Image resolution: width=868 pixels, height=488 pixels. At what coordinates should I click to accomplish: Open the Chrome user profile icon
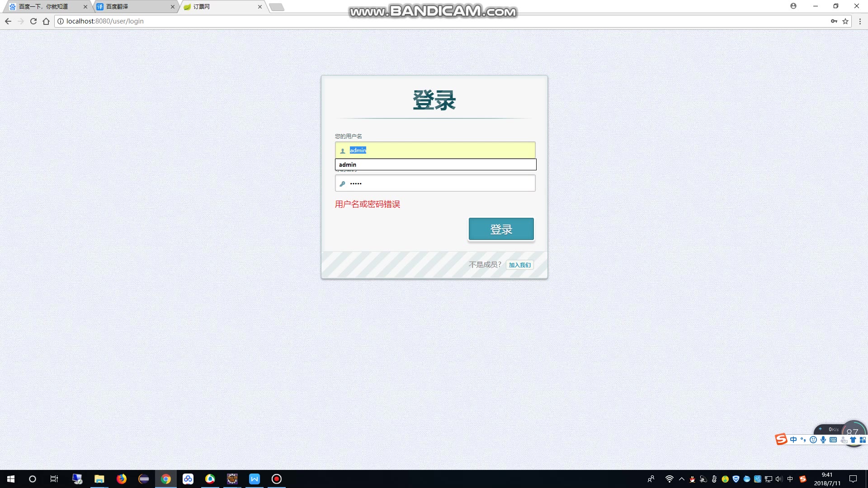[793, 6]
